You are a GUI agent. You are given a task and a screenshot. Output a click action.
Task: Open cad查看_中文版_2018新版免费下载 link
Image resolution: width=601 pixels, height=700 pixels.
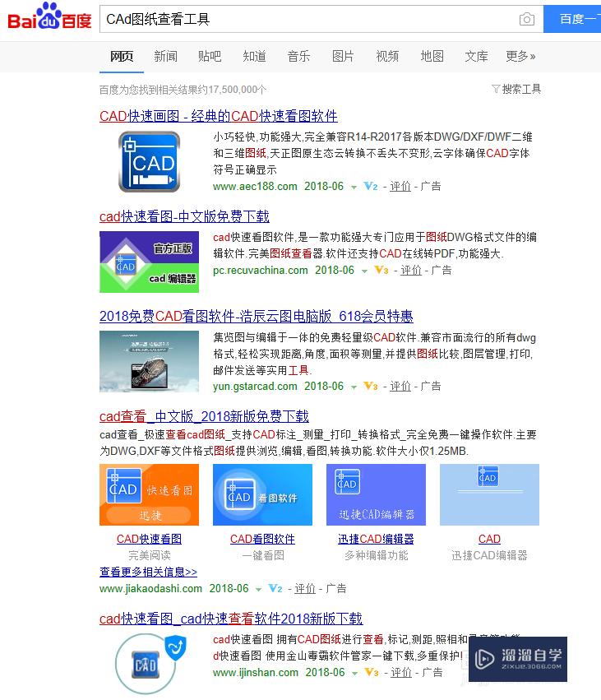[204, 416]
